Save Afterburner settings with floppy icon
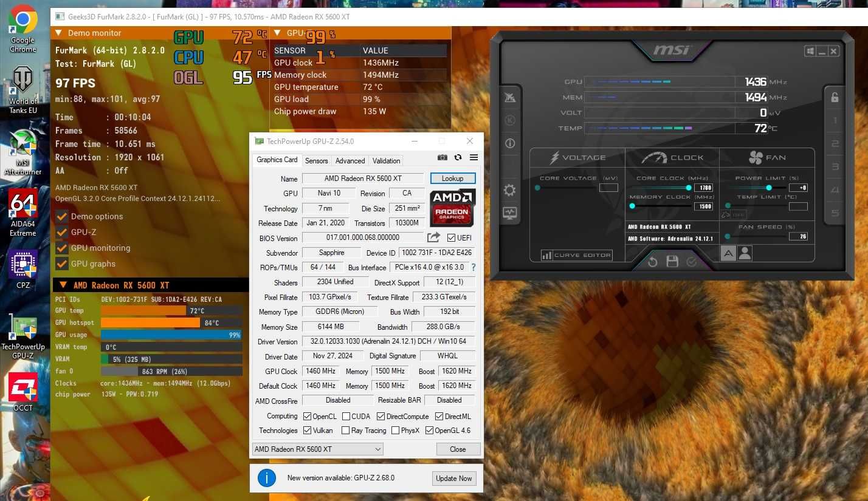Viewport: 868px width, 501px height. (x=672, y=262)
